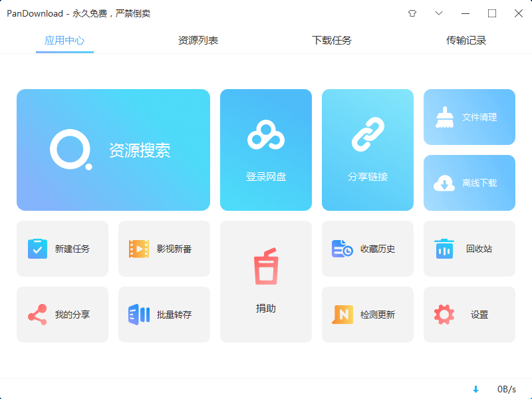Open 收藏历史 favorites history
Screen dimensions: 532x399
(368, 249)
